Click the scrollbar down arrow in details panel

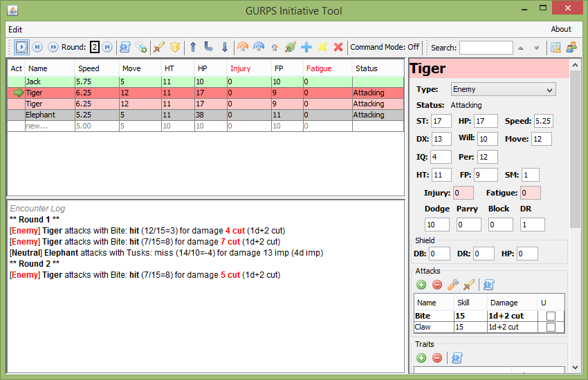[x=576, y=368]
